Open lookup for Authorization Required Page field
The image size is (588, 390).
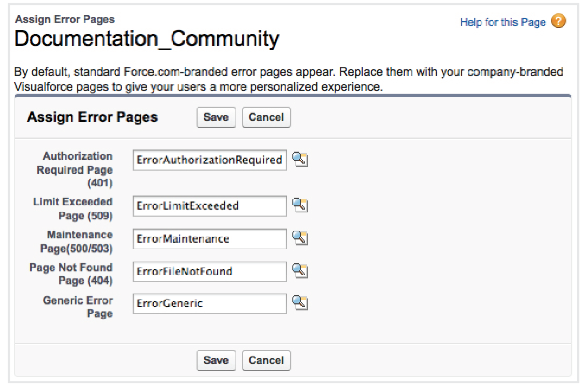point(300,159)
